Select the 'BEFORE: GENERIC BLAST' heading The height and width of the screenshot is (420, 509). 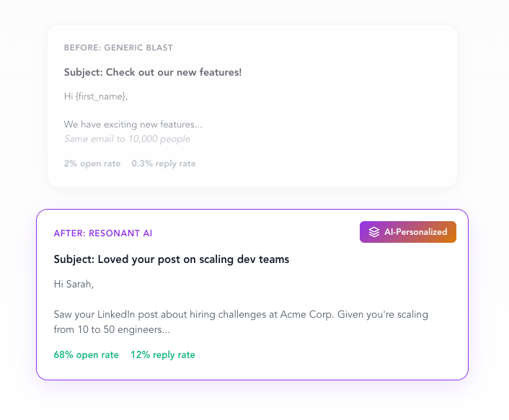click(x=118, y=48)
